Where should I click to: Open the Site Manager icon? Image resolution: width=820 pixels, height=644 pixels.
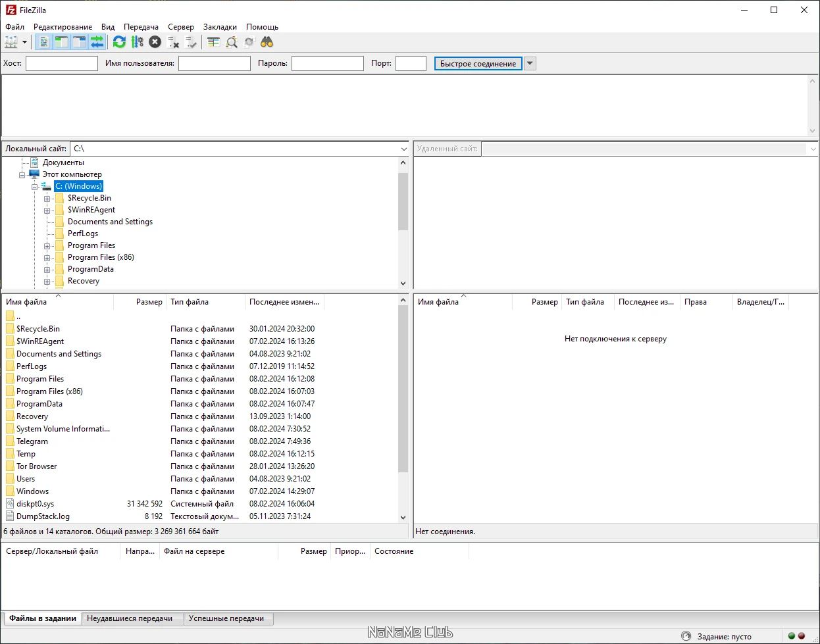11,42
